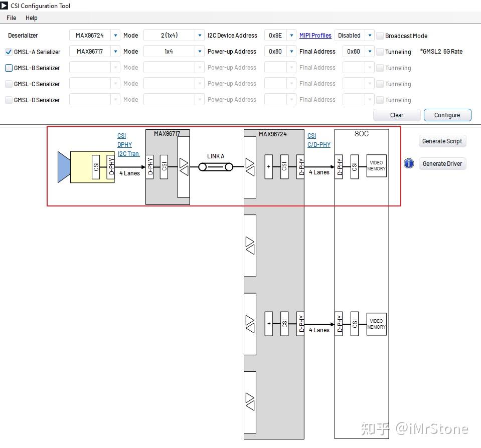Click the LINK A coax cable icon
The height and width of the screenshot is (448, 481).
pyautogui.click(x=216, y=167)
